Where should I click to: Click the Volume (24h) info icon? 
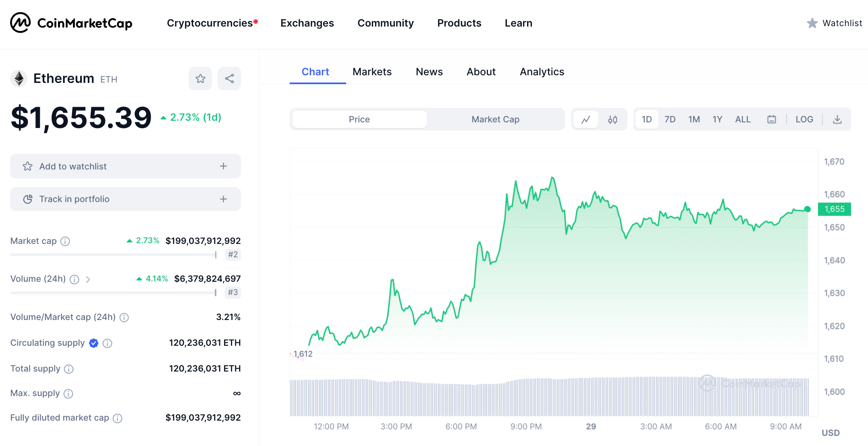74,279
